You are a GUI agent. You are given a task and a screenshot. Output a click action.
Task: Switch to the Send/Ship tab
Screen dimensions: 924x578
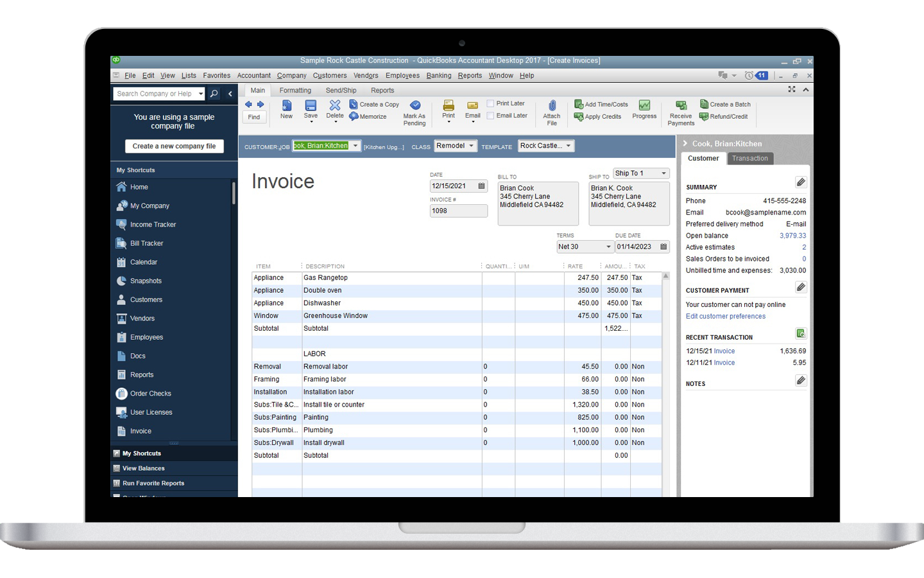341,91
